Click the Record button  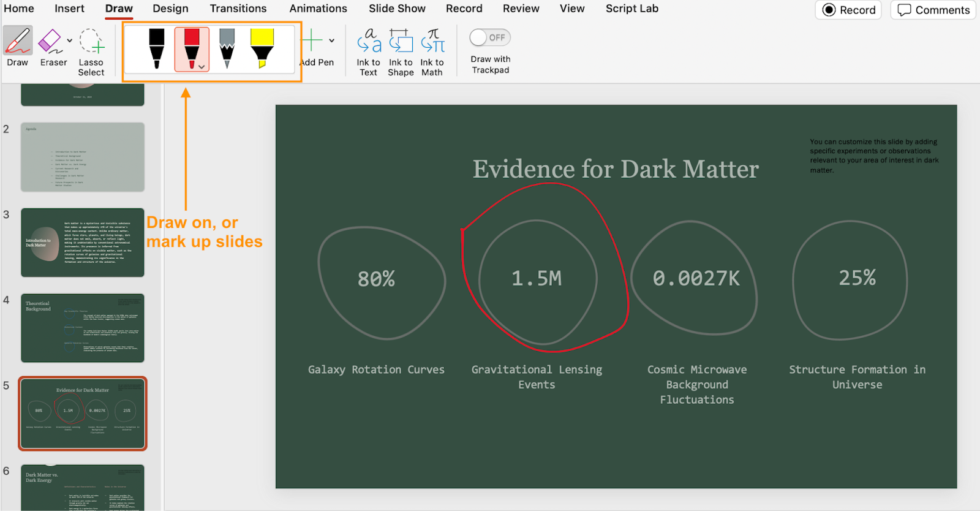coord(848,10)
